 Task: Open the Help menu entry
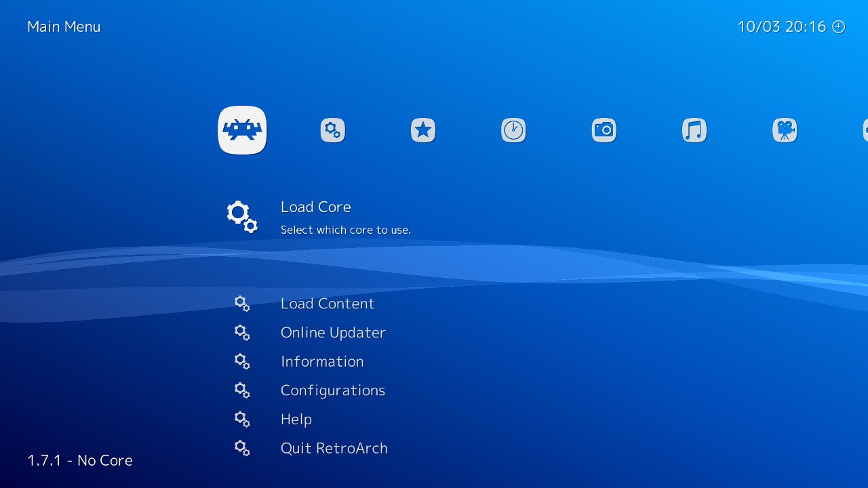click(x=296, y=420)
